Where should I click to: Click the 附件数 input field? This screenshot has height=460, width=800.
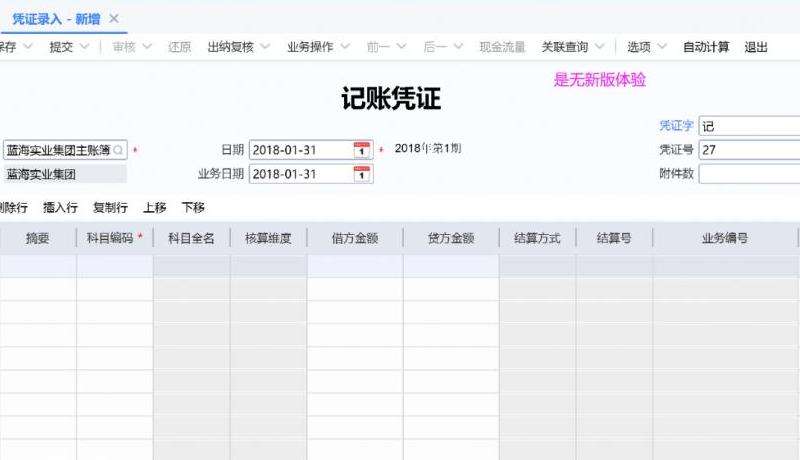[748, 174]
